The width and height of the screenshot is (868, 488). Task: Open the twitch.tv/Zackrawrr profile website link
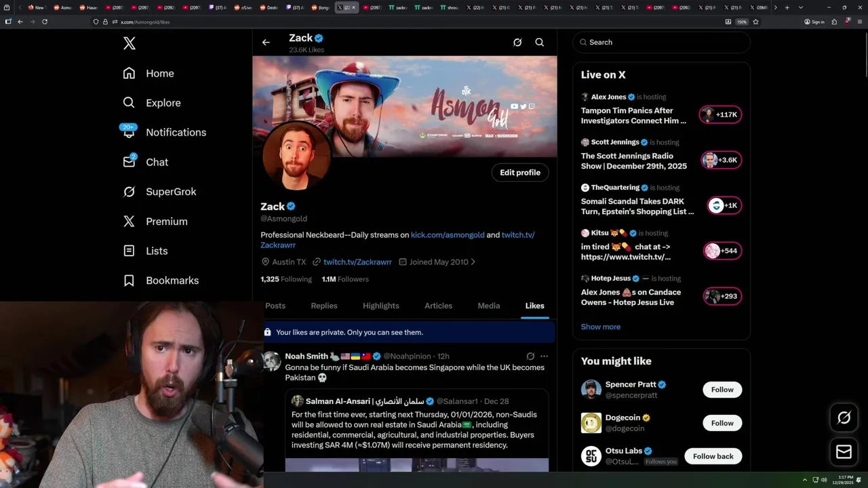click(x=357, y=262)
